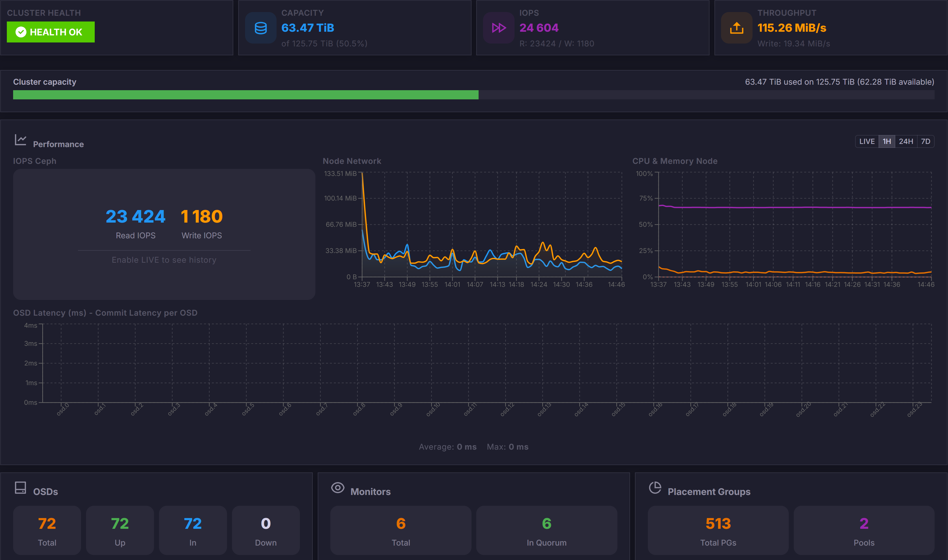Viewport: 948px width, 560px height.
Task: Click the Cluster capacity progress bar
Action: 474,95
